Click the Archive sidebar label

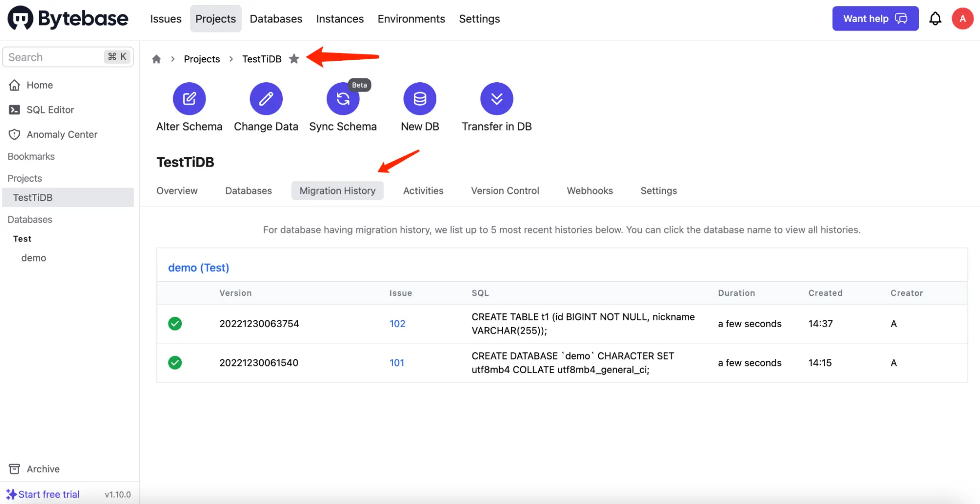(x=43, y=469)
